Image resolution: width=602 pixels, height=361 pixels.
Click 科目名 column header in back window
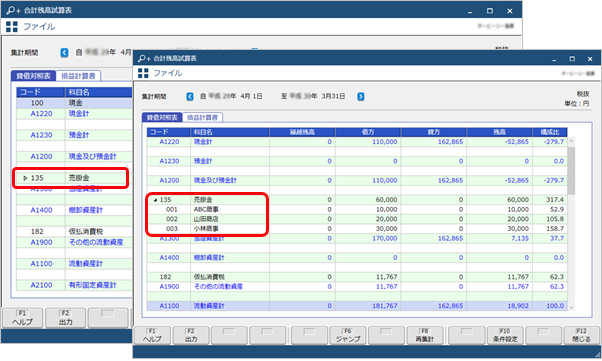point(99,92)
